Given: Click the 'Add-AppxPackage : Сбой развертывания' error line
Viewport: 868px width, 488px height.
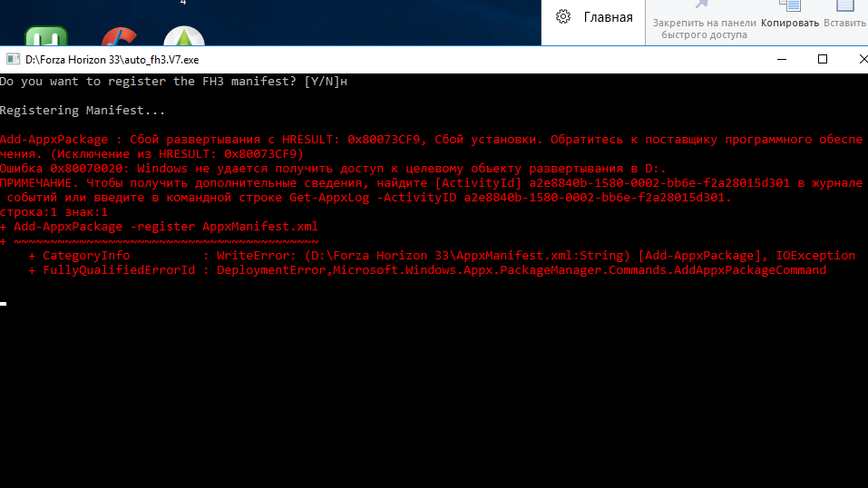Looking at the screenshot, I should coord(431,140).
